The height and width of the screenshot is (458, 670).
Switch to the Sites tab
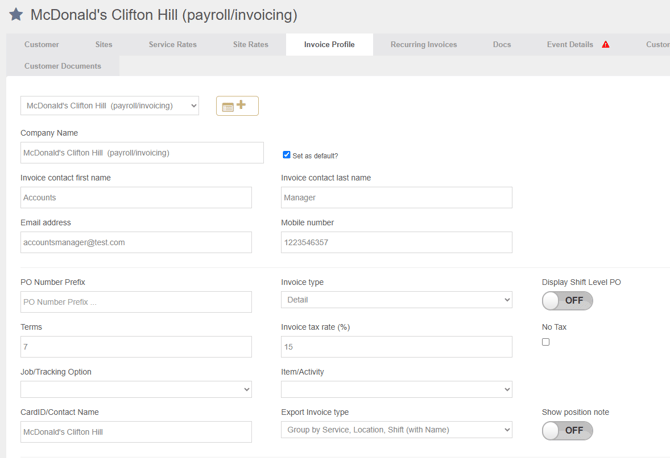104,44
